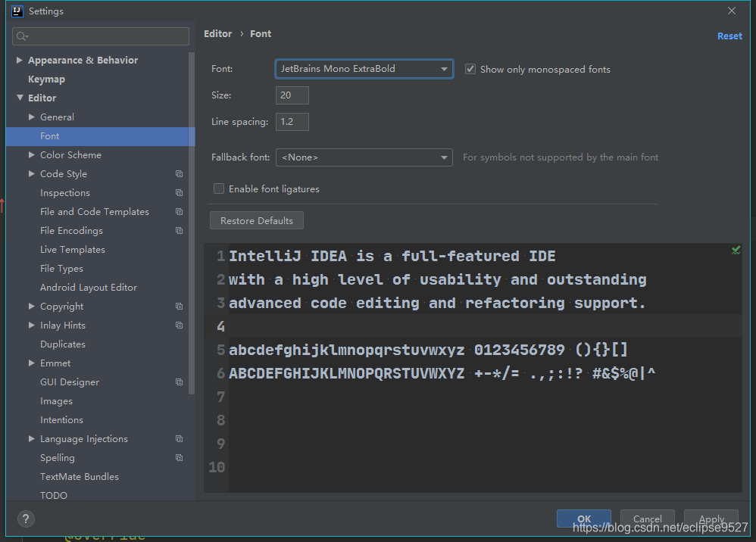Open Android Layout Editor settings
Image resolution: width=756 pixels, height=542 pixels.
88,288
